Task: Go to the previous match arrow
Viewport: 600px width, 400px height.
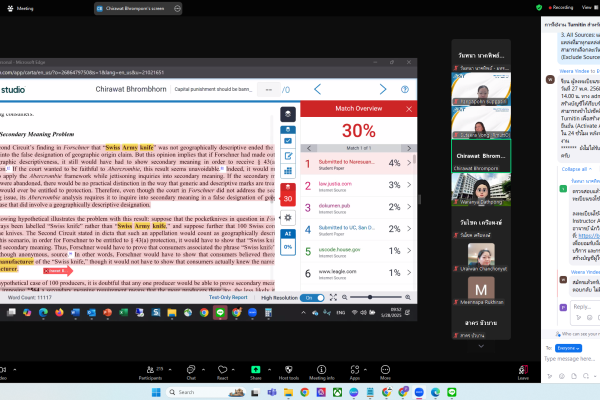Action: (309, 148)
